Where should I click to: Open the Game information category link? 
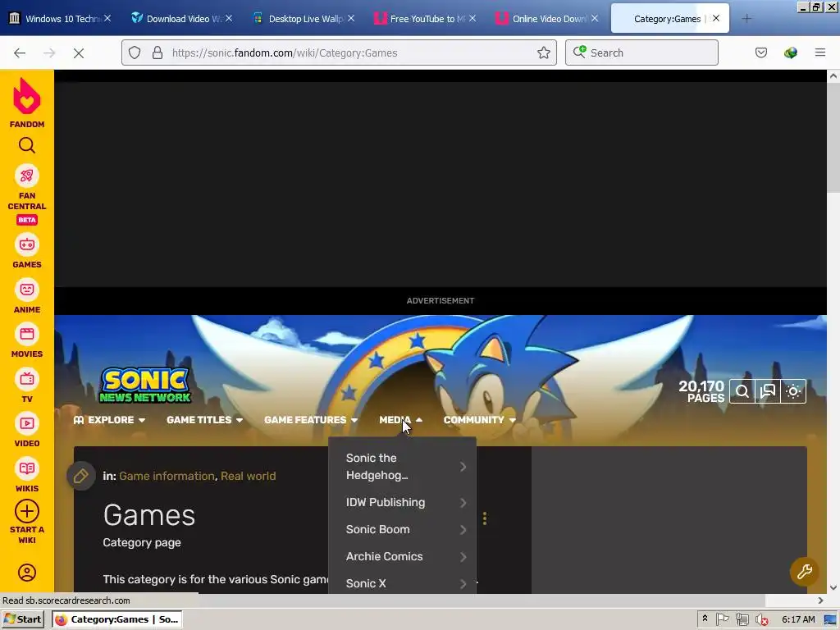[x=167, y=476]
